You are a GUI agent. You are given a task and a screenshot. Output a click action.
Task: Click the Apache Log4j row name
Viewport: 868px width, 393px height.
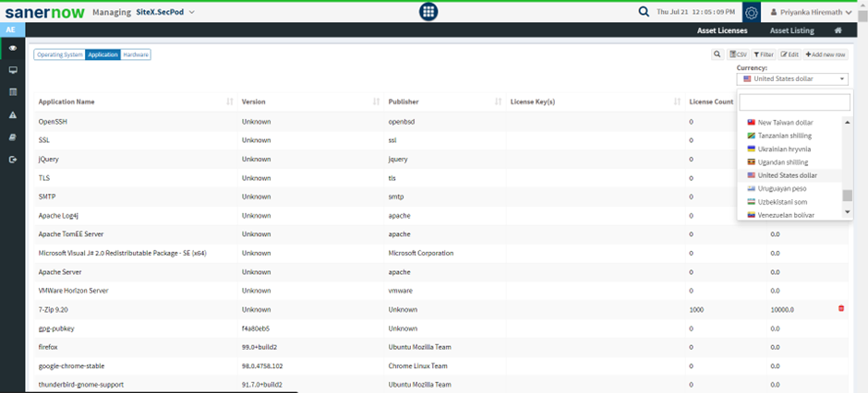pyautogui.click(x=58, y=216)
